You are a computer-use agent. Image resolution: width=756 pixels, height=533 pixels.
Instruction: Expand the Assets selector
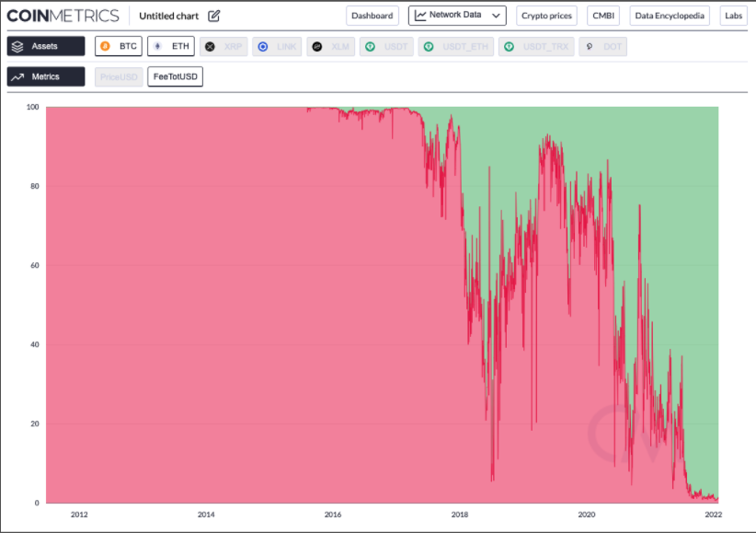(46, 46)
